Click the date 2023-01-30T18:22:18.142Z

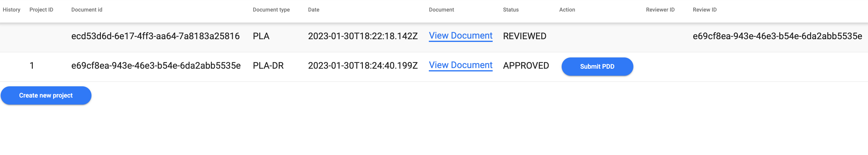click(363, 36)
